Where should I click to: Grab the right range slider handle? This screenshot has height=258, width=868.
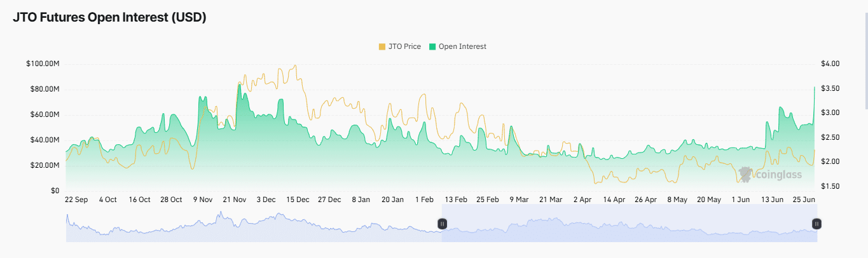pos(817,224)
